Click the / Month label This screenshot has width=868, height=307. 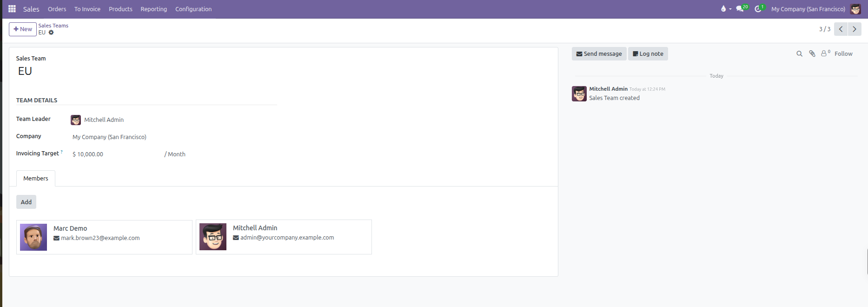tap(175, 154)
